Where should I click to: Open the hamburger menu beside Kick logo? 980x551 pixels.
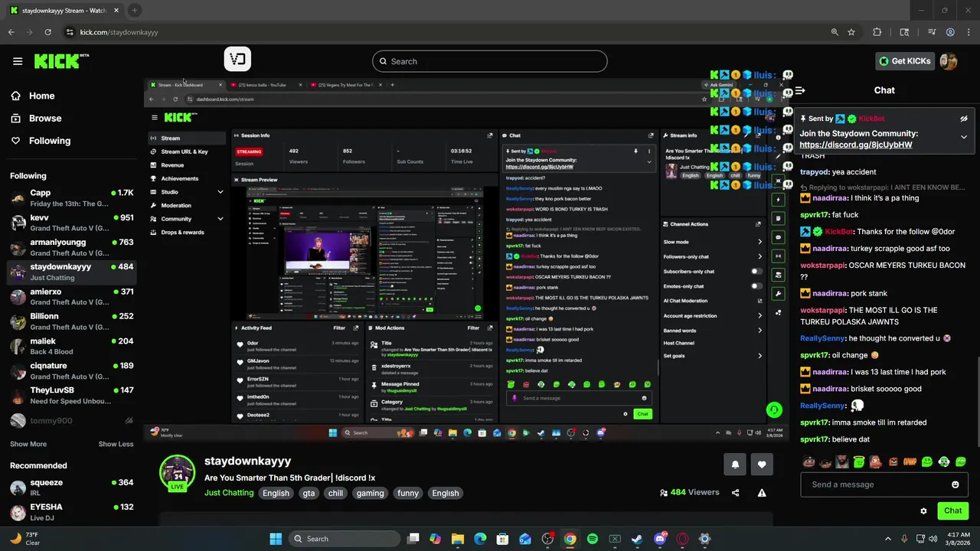click(18, 61)
